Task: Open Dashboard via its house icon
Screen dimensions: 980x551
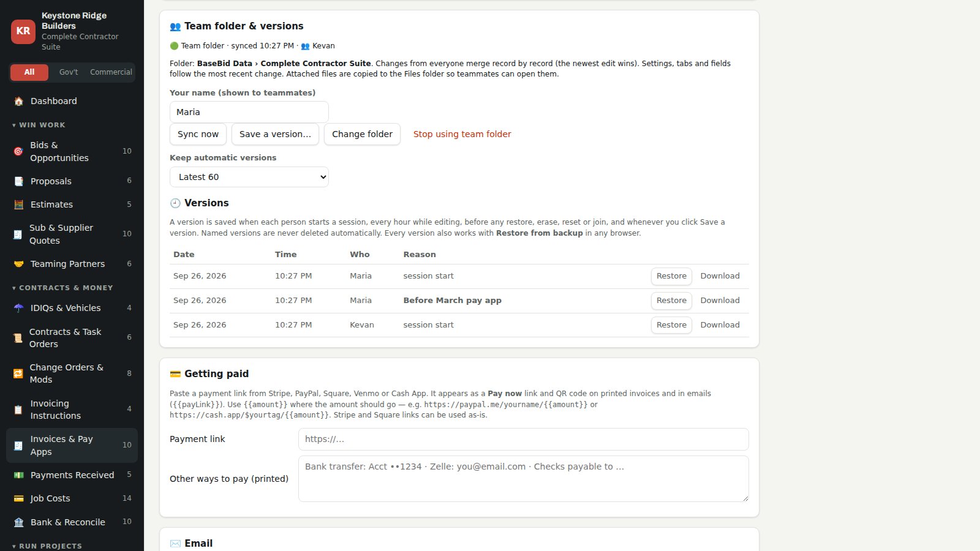Action: tap(18, 101)
